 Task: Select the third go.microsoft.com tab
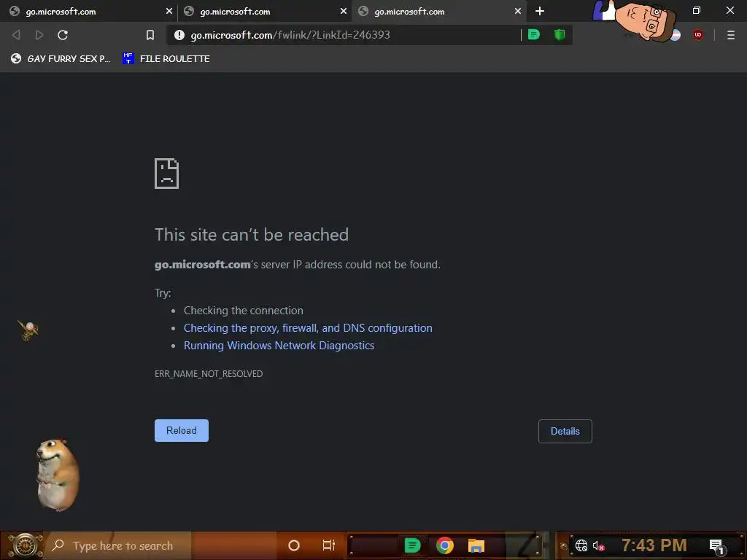438,11
